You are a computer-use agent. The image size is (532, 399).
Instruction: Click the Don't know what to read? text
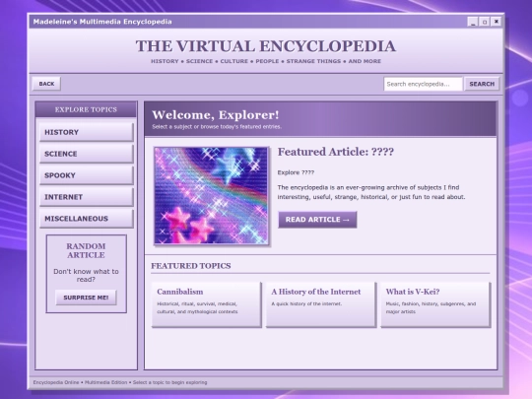click(x=86, y=275)
